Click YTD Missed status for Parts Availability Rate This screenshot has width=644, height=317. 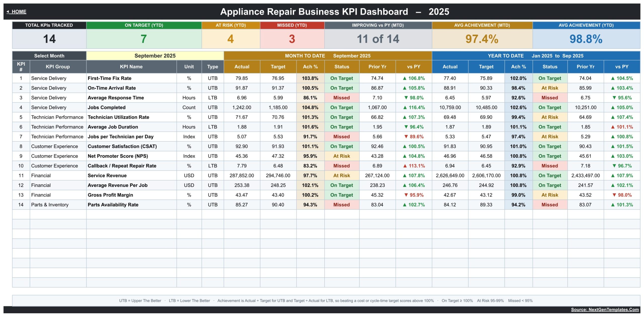tap(550, 205)
